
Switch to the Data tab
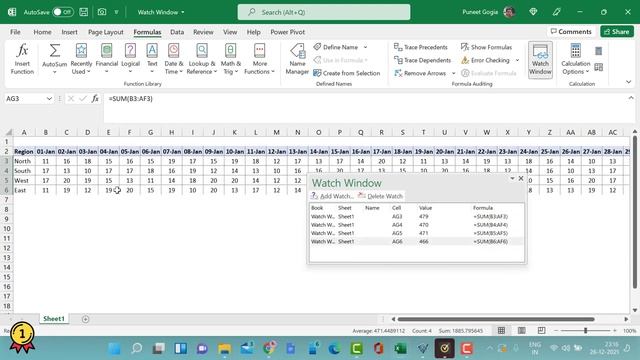(x=177, y=32)
